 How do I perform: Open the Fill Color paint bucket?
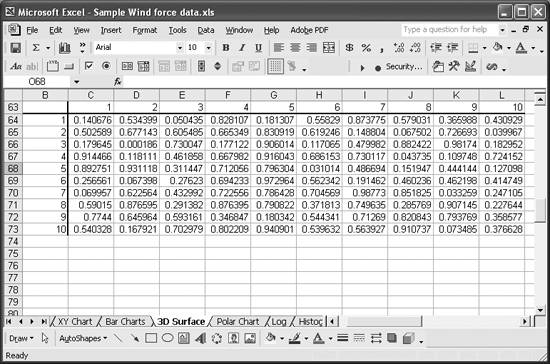(497, 47)
